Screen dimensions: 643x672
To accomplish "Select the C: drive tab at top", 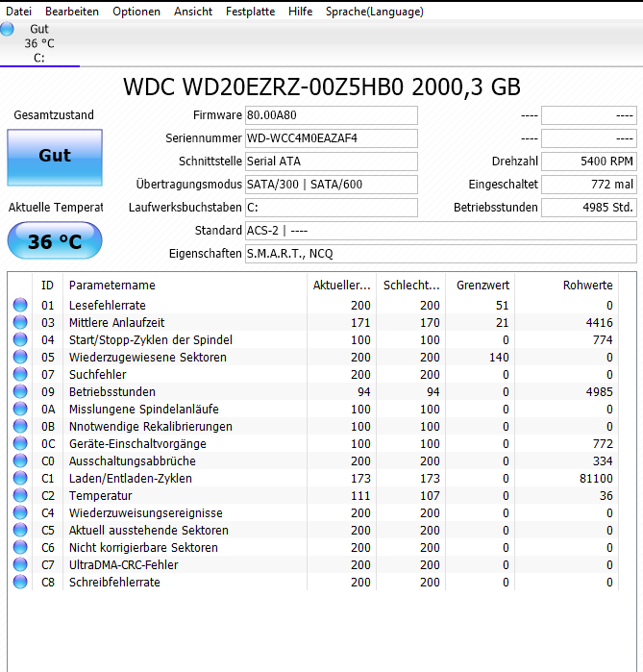I will (x=39, y=43).
